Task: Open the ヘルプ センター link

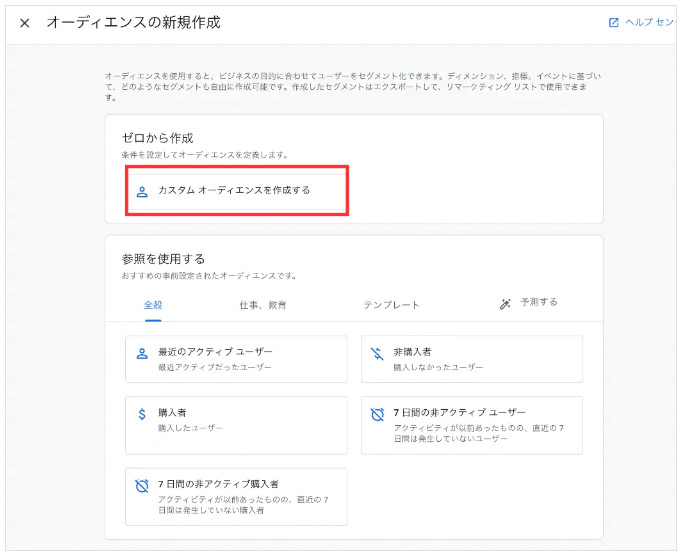Action: [650, 23]
